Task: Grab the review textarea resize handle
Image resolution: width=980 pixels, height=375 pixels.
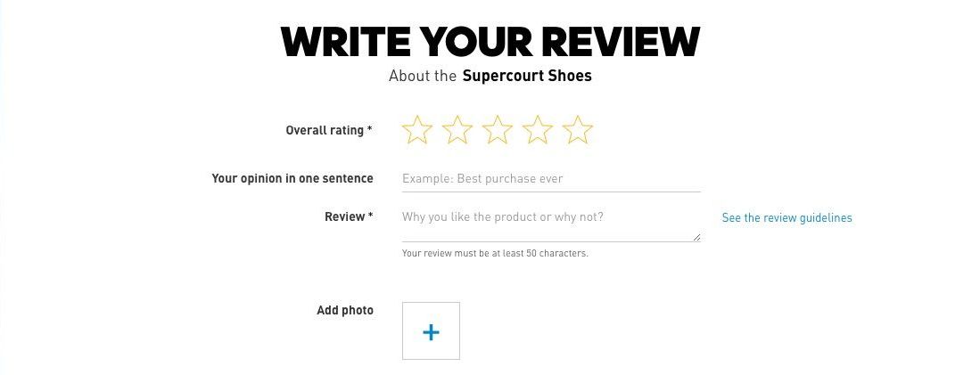Action: (696, 237)
